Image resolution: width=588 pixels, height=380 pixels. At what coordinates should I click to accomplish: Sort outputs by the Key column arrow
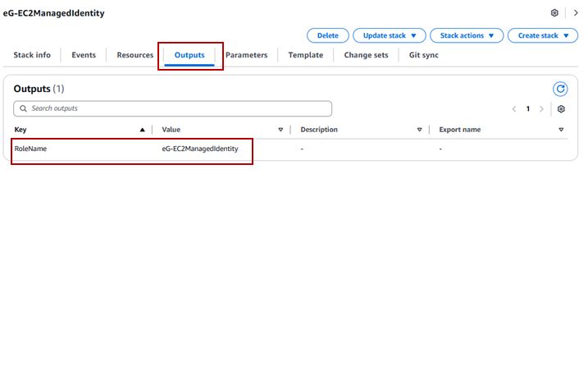point(142,130)
